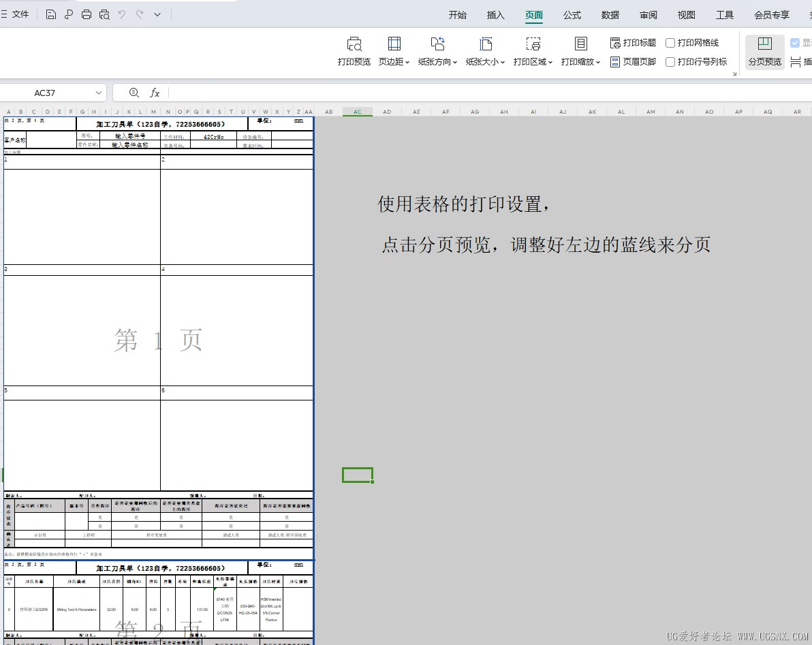
Task: Switch to the 开始 (Home) tab
Action: (x=457, y=15)
